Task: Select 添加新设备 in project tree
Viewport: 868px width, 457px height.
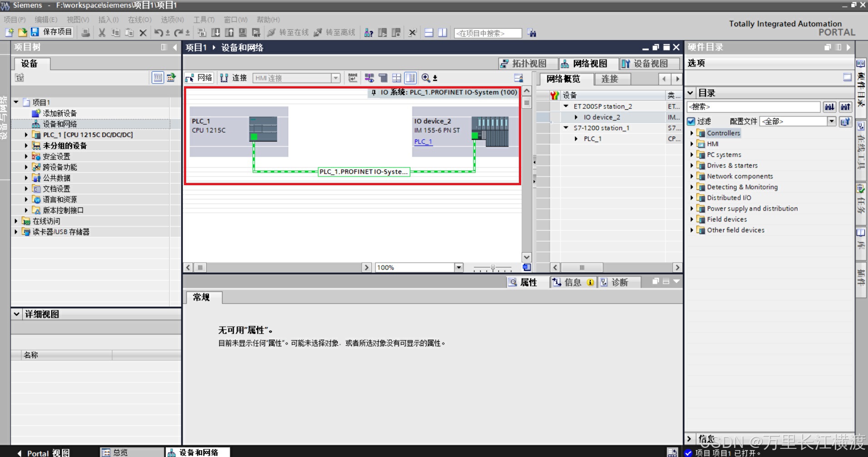Action: coord(59,113)
